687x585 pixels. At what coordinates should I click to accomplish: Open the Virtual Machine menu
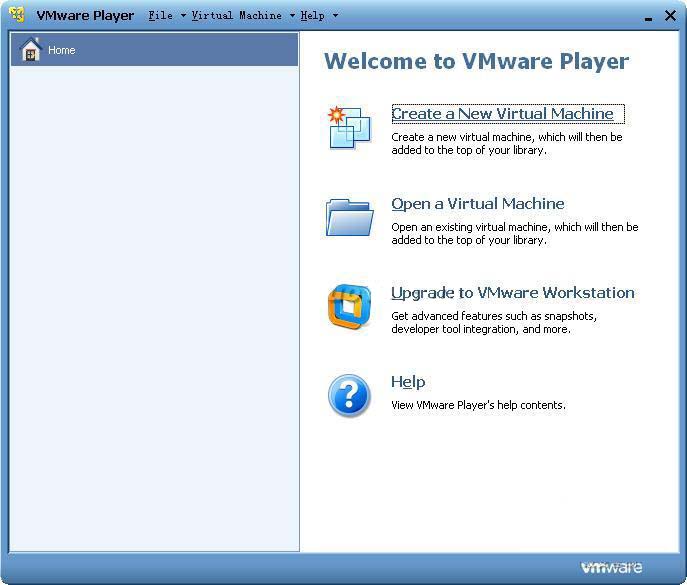(x=236, y=16)
